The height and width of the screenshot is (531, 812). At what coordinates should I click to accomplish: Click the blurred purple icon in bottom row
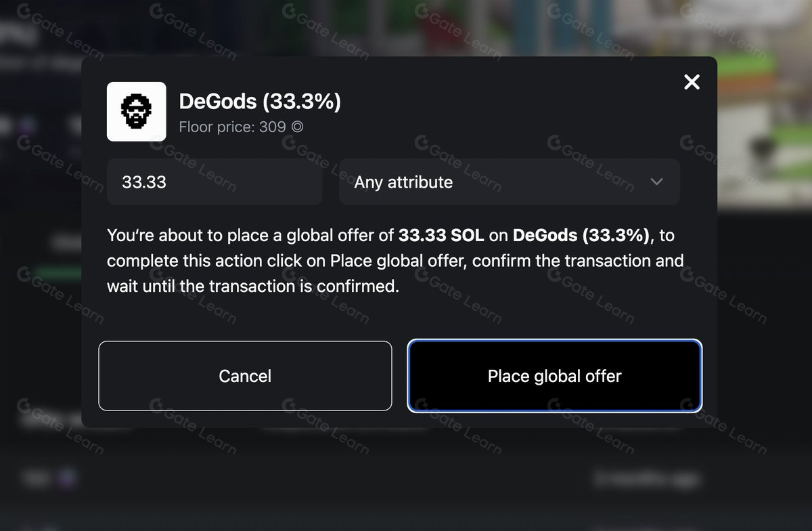pyautogui.click(x=66, y=479)
